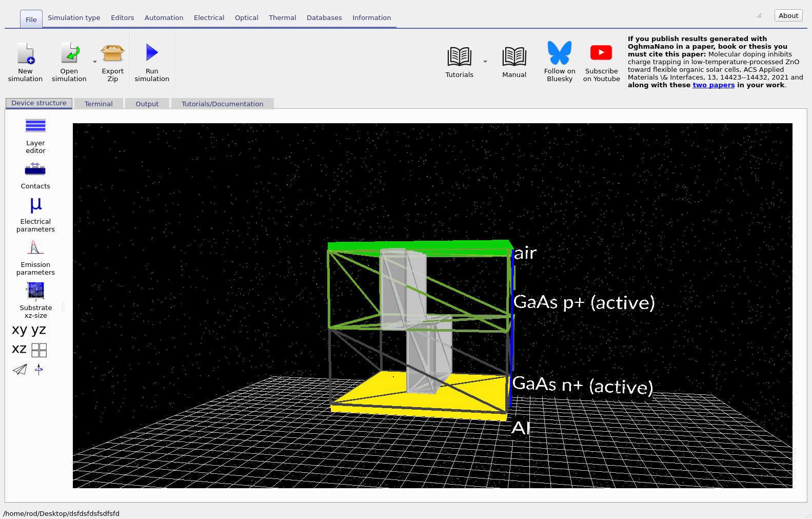Follow the 'two papers' hyperlink
Image resolution: width=812 pixels, height=519 pixels.
(714, 85)
